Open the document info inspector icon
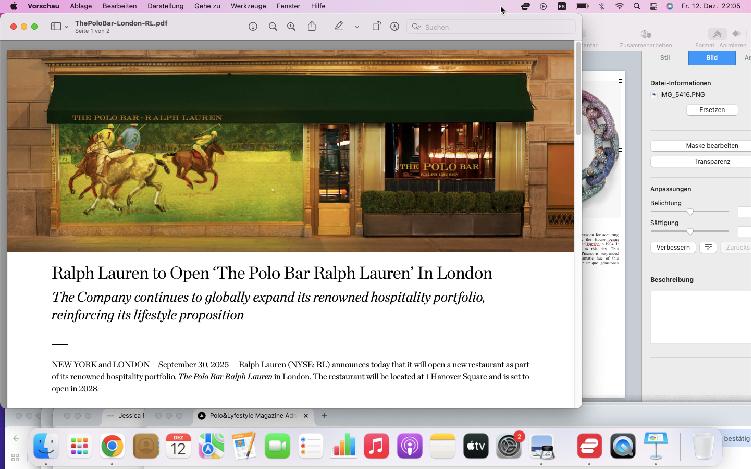 [x=253, y=27]
